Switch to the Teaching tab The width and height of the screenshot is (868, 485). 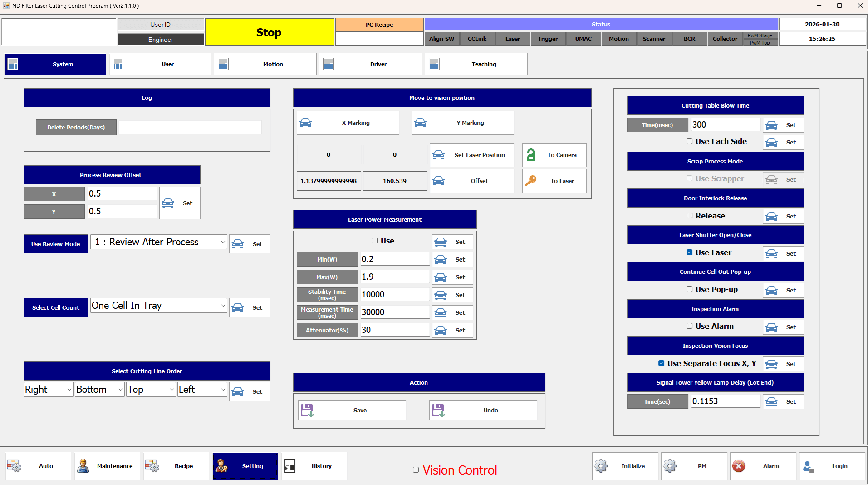[476, 64]
